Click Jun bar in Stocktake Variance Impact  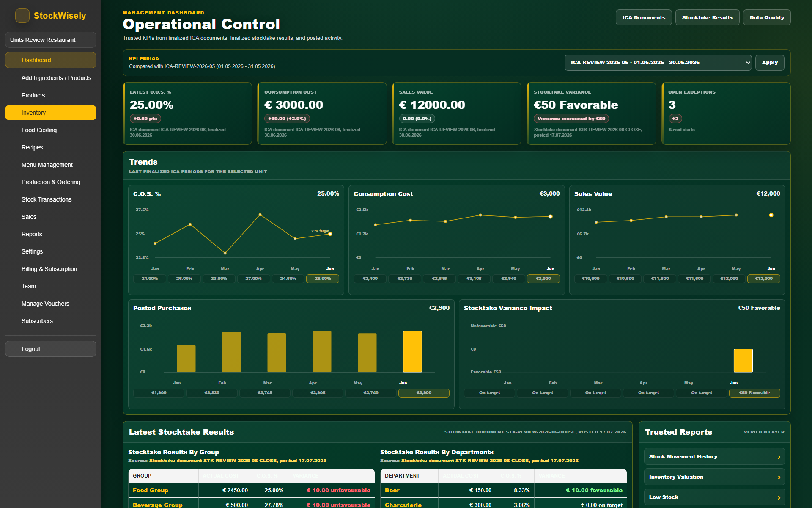click(x=743, y=361)
